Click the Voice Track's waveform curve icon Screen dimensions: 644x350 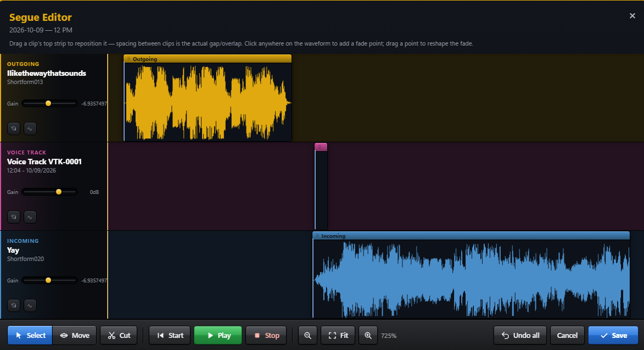[x=30, y=217]
